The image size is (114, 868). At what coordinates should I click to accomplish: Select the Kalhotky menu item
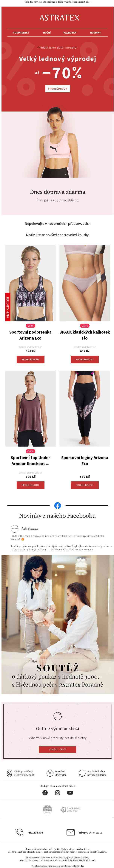(70, 33)
